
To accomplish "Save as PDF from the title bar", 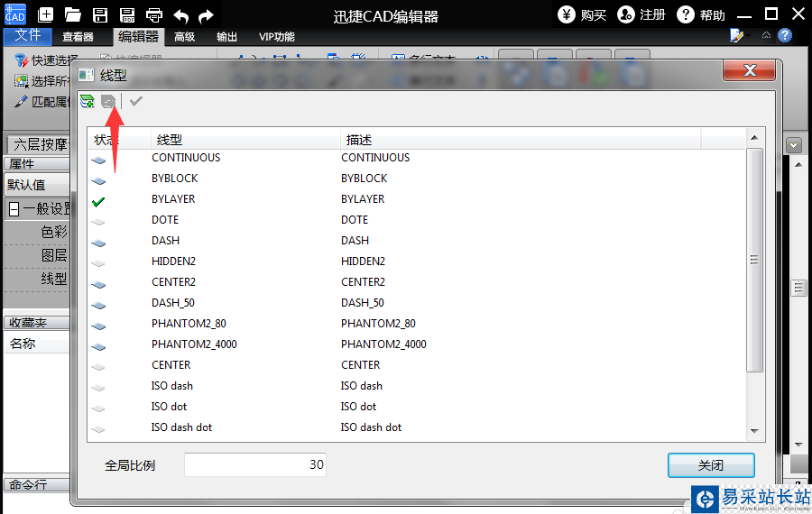I will coord(127,15).
